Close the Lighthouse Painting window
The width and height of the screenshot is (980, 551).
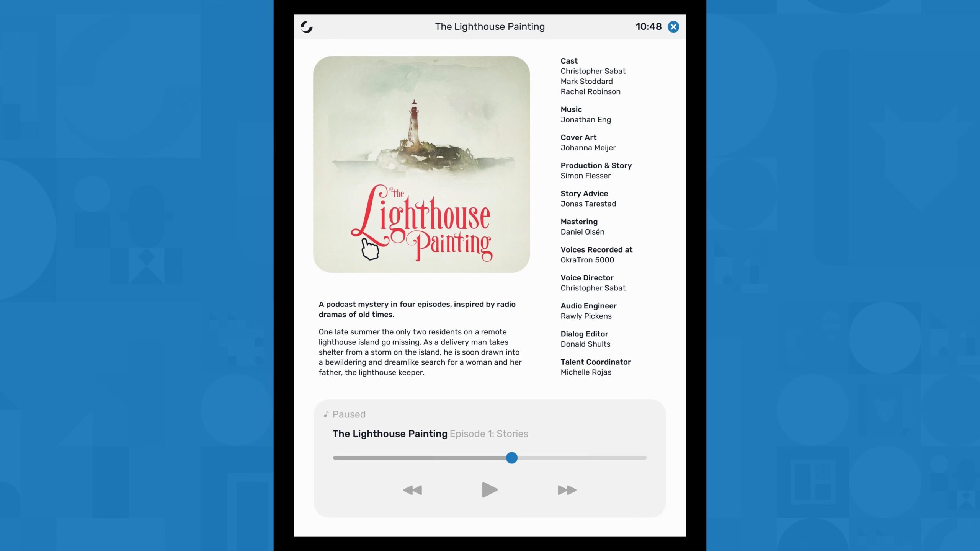tap(673, 27)
